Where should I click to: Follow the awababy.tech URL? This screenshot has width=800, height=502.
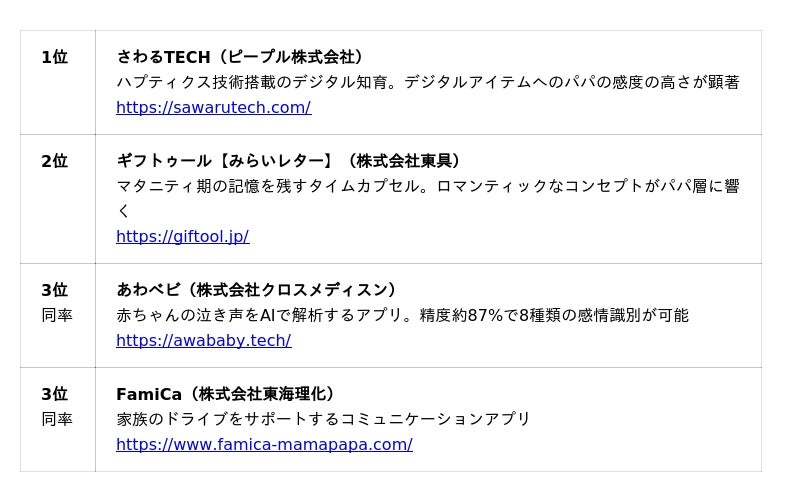pyautogui.click(x=203, y=341)
